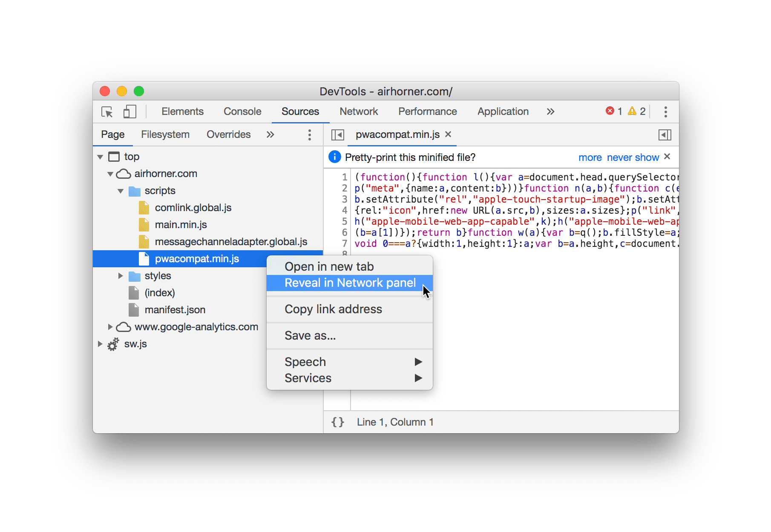The image size is (771, 532).
Task: Select the manifest.json file
Action: click(175, 309)
